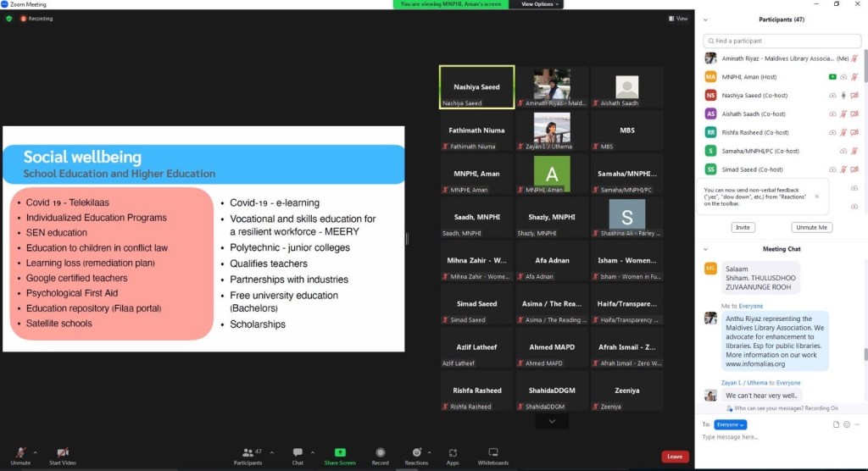The image size is (868, 471).
Task: Open the Share Screen tool
Action: coord(340,454)
